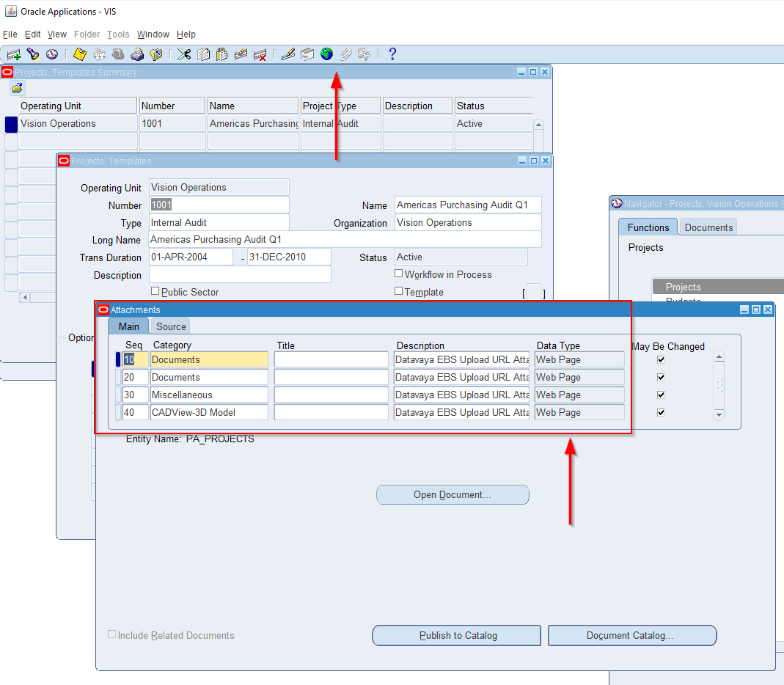The width and height of the screenshot is (784, 685).
Task: Click the Print toolbar icon
Action: click(137, 54)
